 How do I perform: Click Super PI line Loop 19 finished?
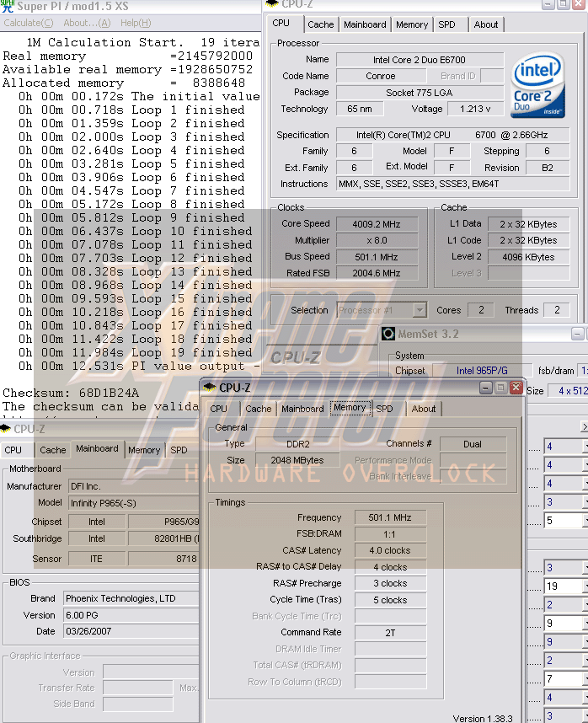136,353
